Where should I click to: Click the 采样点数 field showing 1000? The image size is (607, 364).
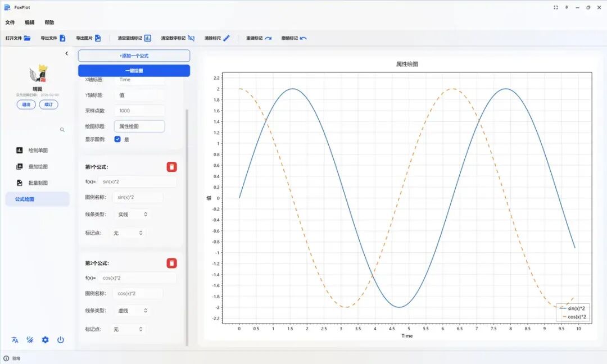coord(139,111)
